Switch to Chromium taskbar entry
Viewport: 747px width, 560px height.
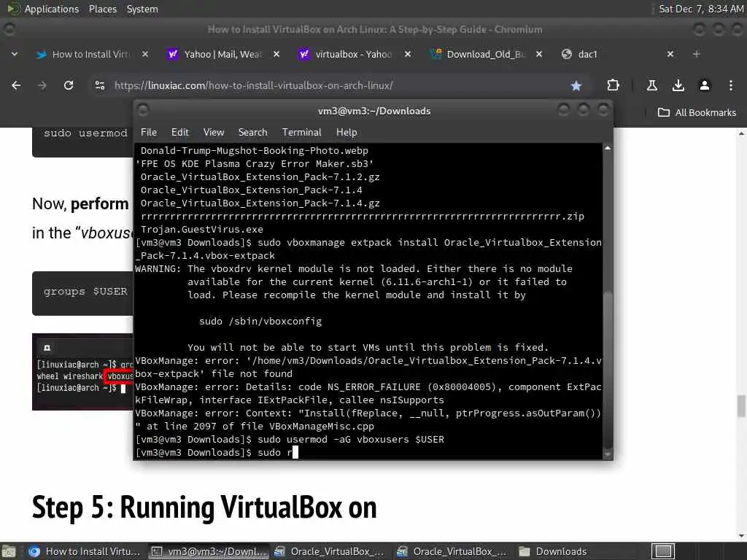(x=84, y=551)
